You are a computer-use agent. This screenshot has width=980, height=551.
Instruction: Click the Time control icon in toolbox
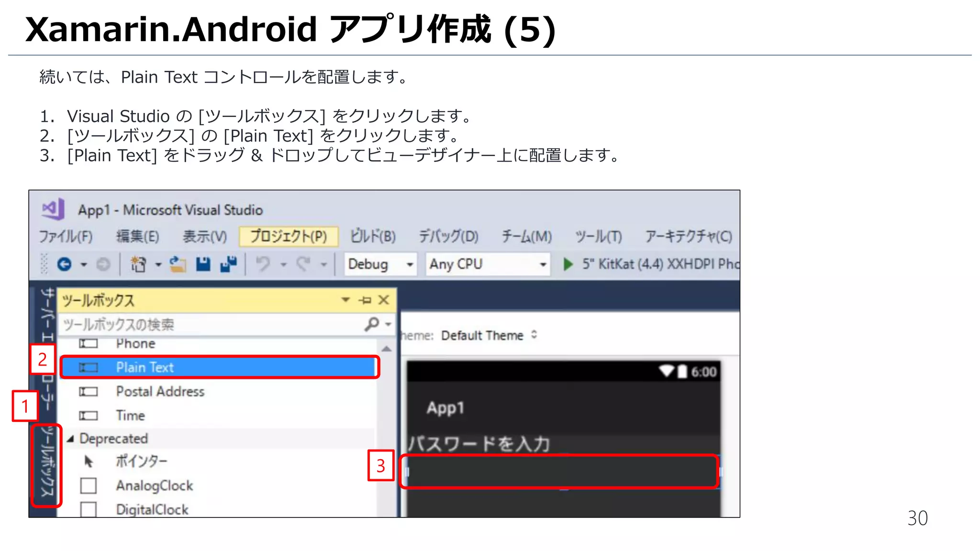pyautogui.click(x=89, y=416)
